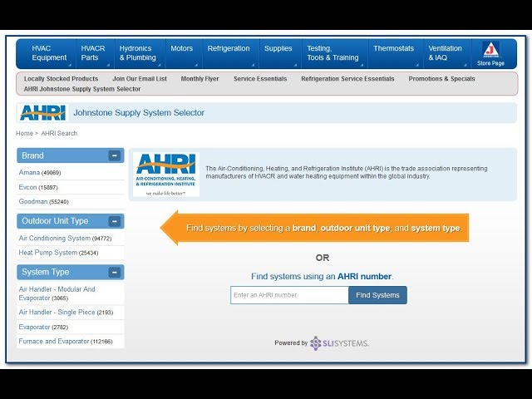Open the Service Essentials link

click(260, 79)
